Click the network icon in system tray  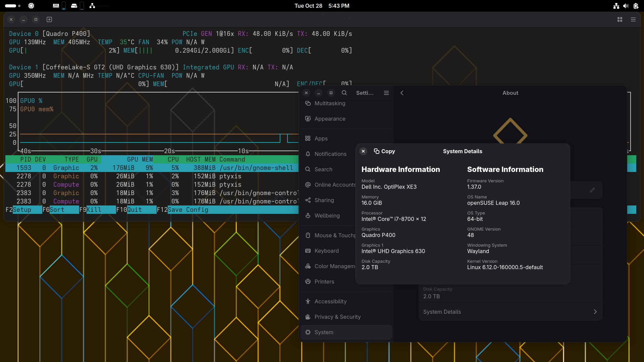[x=616, y=6]
